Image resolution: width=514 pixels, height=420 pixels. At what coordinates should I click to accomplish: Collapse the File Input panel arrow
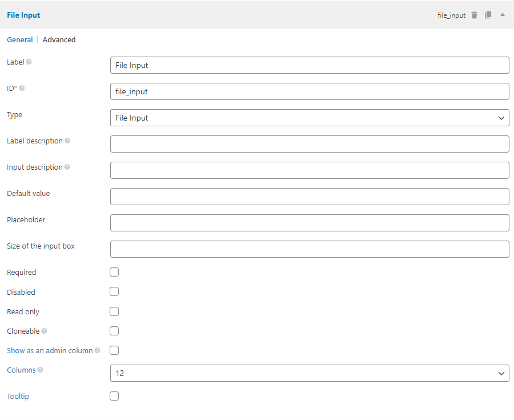(x=503, y=15)
